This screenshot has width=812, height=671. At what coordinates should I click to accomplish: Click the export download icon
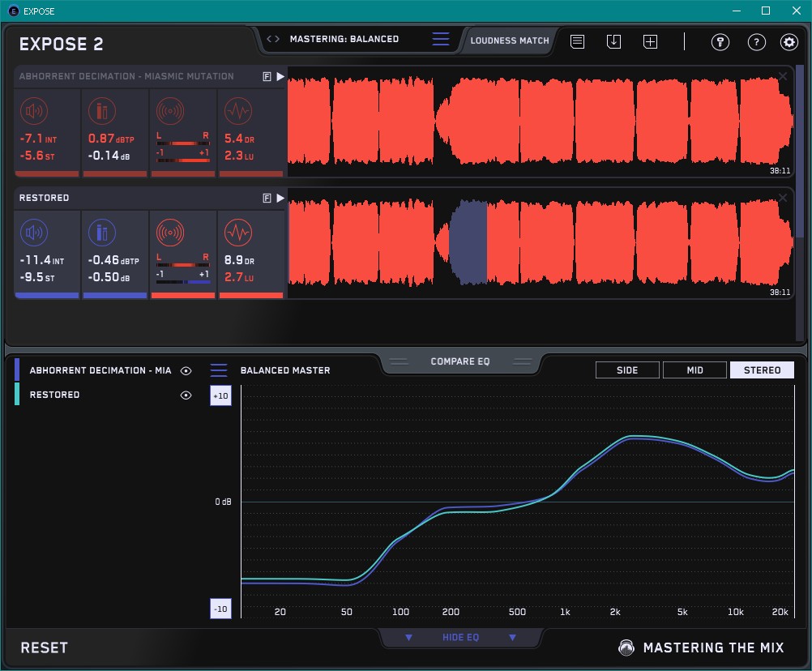tap(613, 41)
